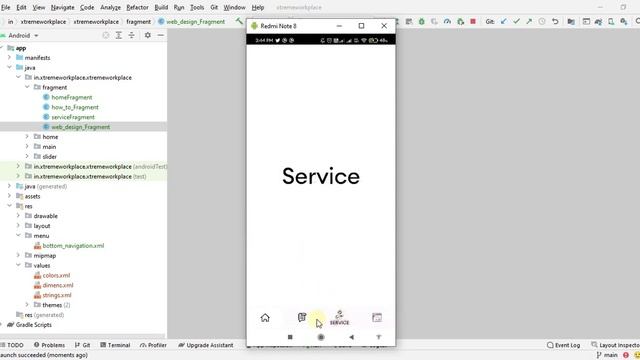Select homeFragment in the project tree
640x360 pixels.
tap(71, 97)
